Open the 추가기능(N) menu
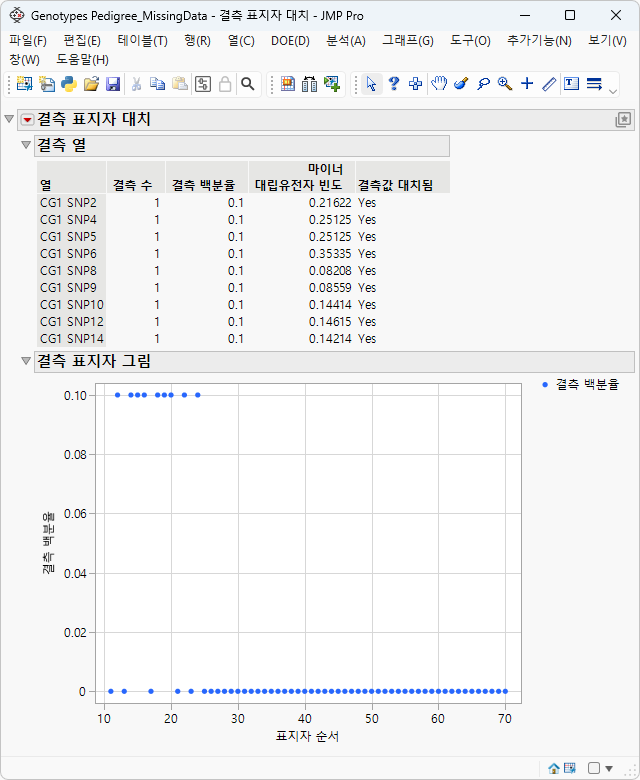 coord(539,41)
